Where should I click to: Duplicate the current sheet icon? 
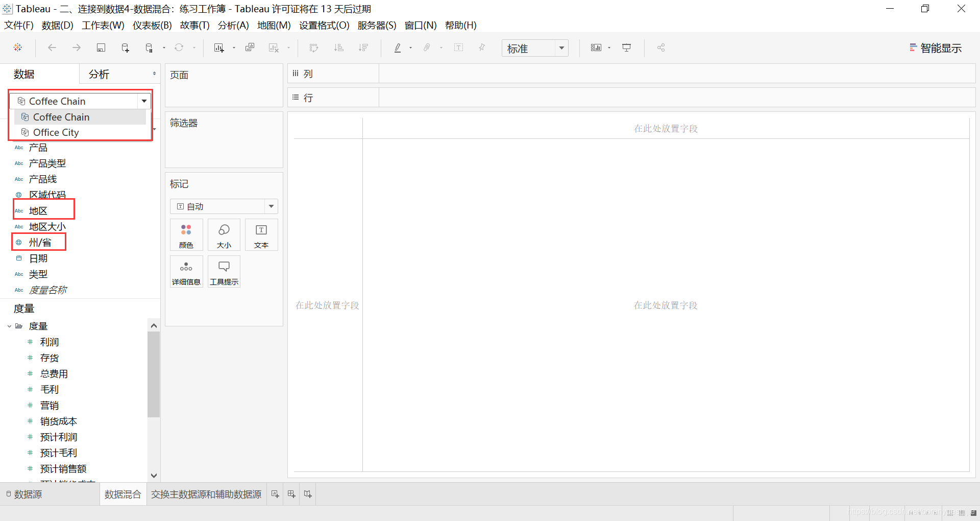(x=250, y=48)
